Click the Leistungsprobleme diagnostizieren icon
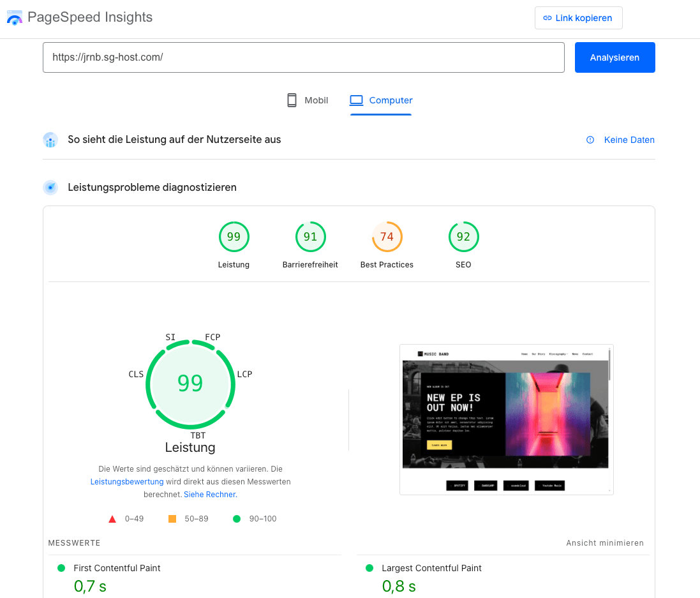 [x=50, y=188]
